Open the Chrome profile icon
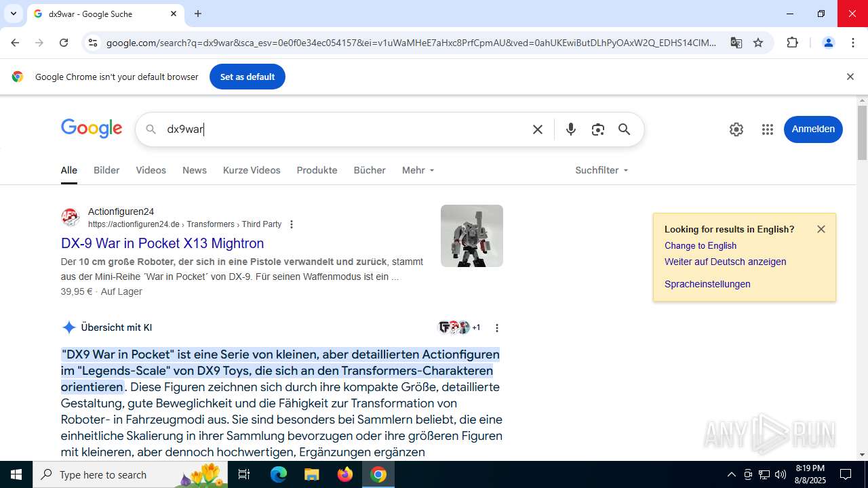 pyautogui.click(x=829, y=43)
